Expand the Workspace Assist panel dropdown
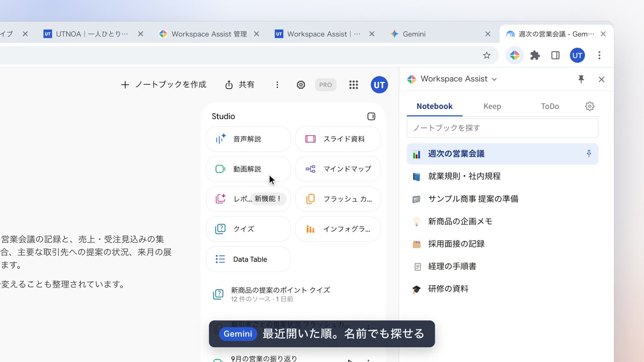 [x=494, y=79]
